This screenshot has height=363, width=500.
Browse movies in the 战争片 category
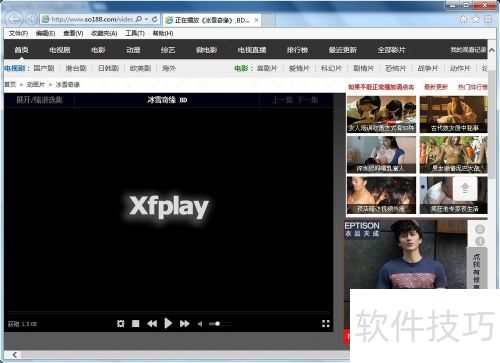pos(428,68)
